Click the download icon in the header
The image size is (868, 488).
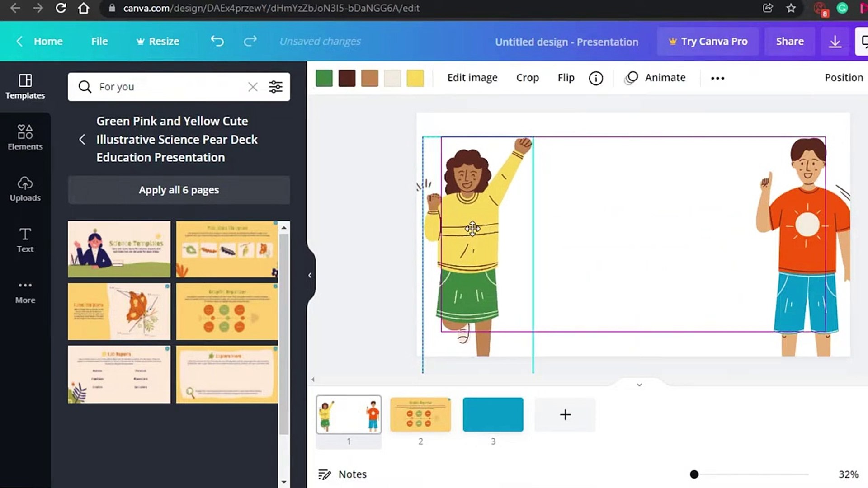835,41
